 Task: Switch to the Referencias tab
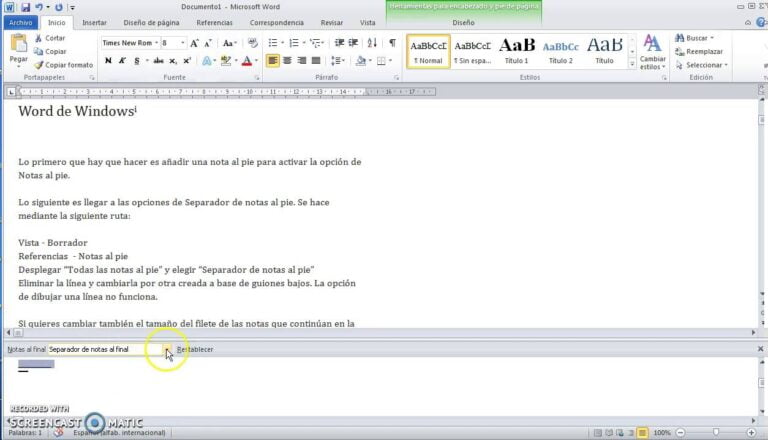click(215, 23)
